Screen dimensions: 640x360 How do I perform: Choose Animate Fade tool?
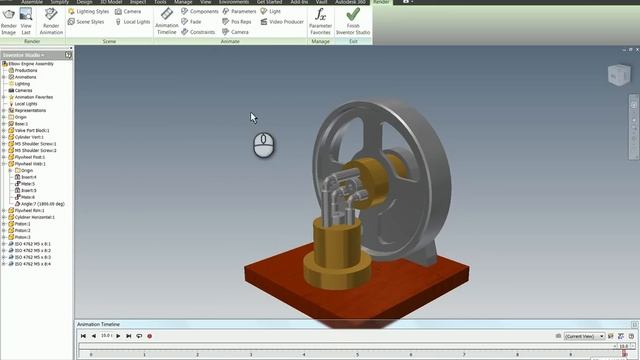click(x=191, y=22)
